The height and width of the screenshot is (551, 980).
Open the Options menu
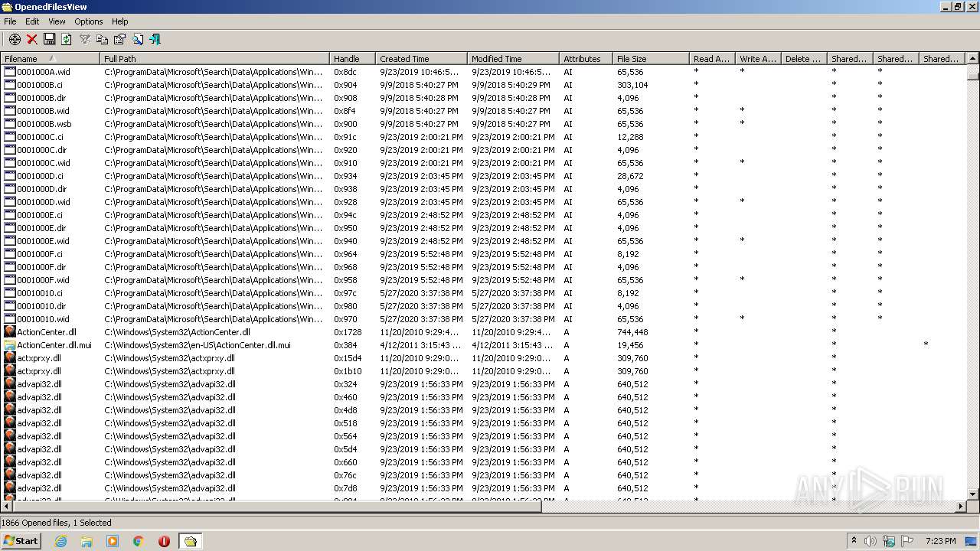click(89, 21)
